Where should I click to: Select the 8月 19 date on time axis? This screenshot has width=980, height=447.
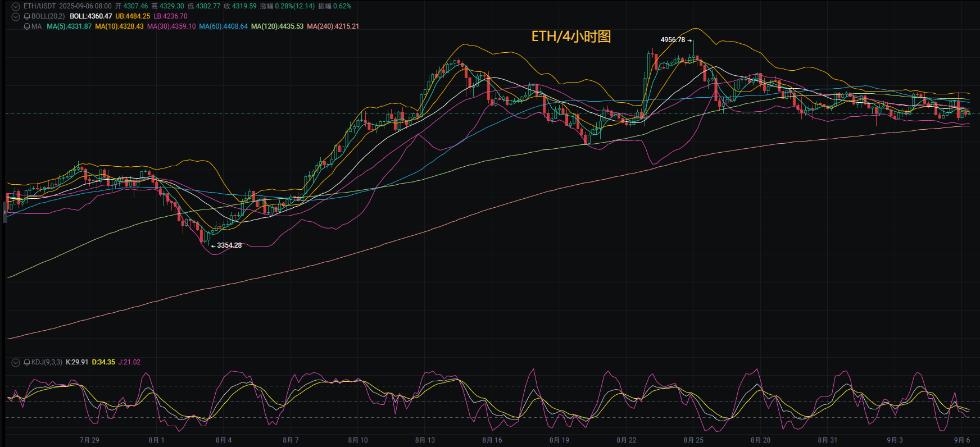559,440
